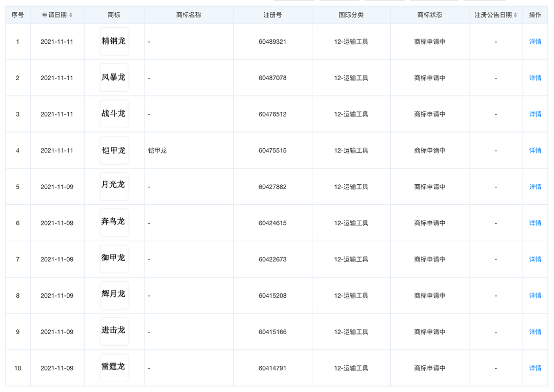
Task: Click the 风暴龙 trademark image
Action: [x=114, y=78]
